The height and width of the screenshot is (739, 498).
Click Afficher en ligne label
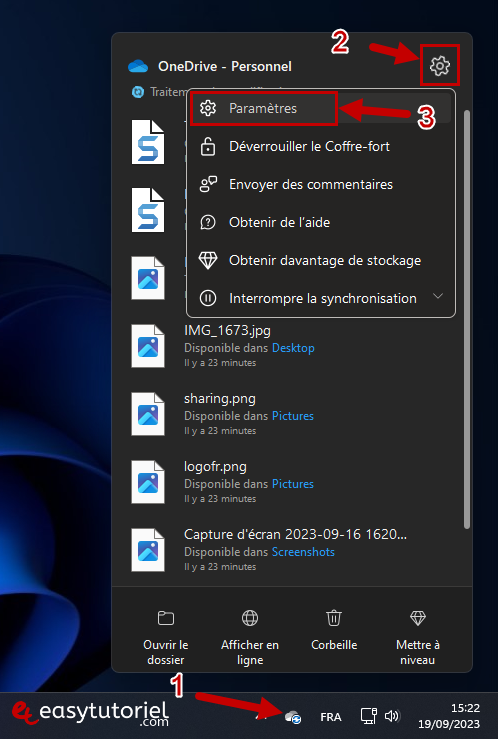click(x=250, y=652)
